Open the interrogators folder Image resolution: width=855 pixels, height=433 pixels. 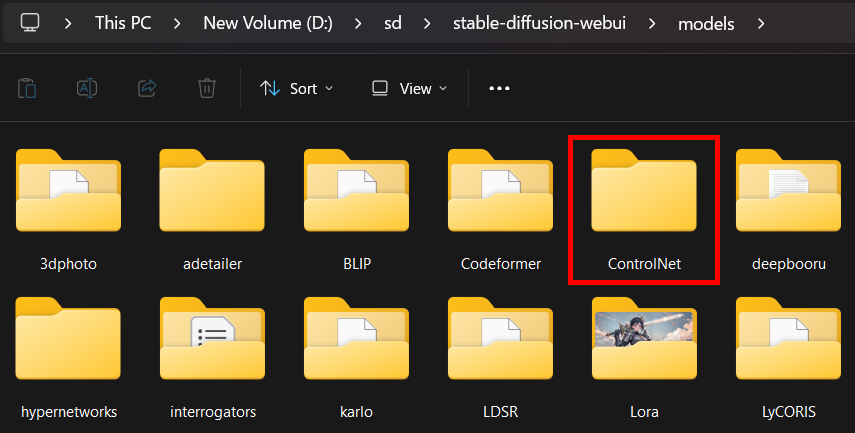click(x=212, y=346)
